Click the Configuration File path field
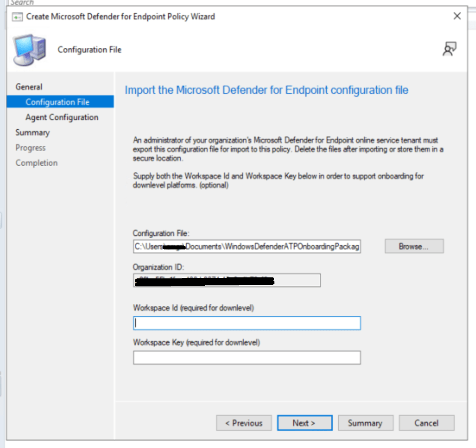Viewport: 476px width, 448px height. tap(246, 246)
